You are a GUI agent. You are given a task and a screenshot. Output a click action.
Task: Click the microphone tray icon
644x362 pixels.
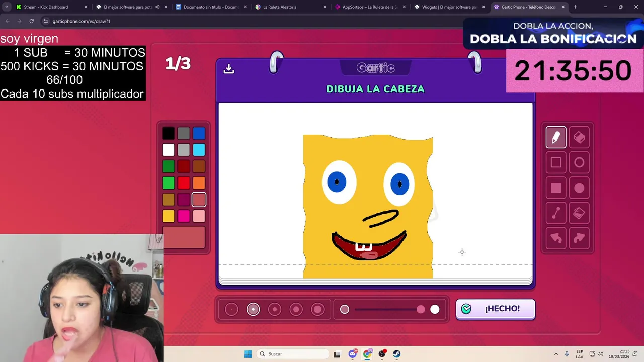click(567, 354)
